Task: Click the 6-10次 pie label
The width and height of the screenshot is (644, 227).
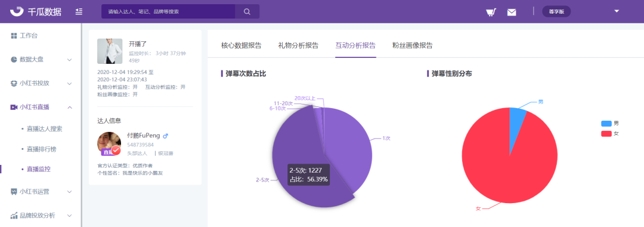Action: pyautogui.click(x=277, y=108)
